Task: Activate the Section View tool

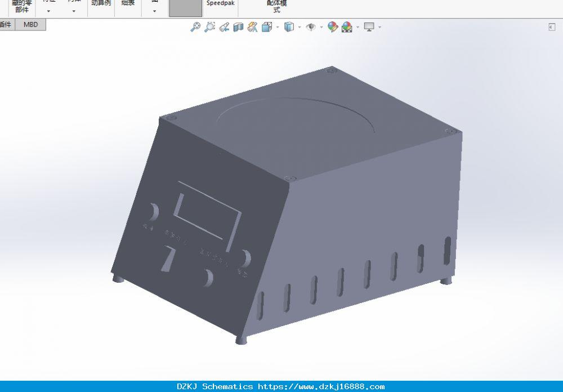Action: click(x=238, y=27)
